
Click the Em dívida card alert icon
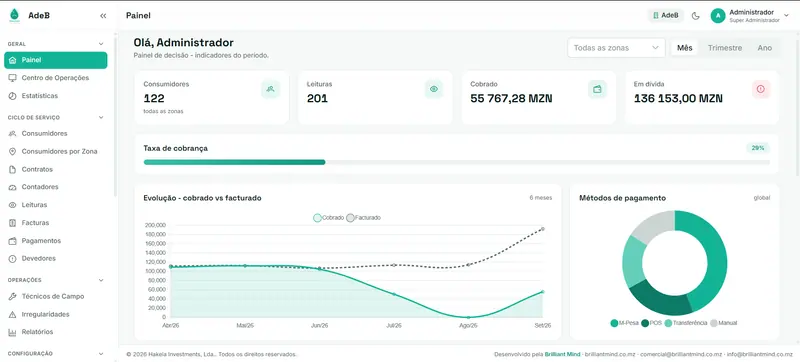pos(761,89)
